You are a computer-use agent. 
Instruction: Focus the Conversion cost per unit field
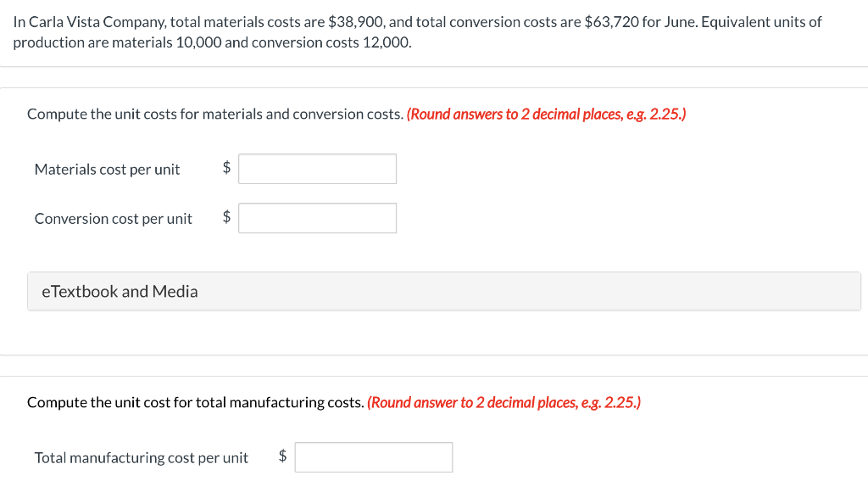pos(317,218)
